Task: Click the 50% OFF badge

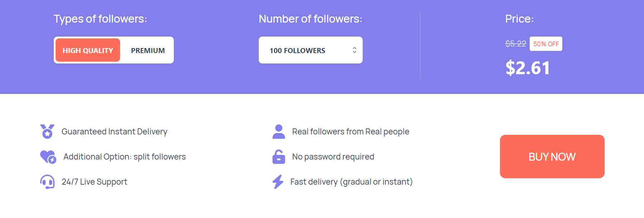Action: (x=546, y=44)
